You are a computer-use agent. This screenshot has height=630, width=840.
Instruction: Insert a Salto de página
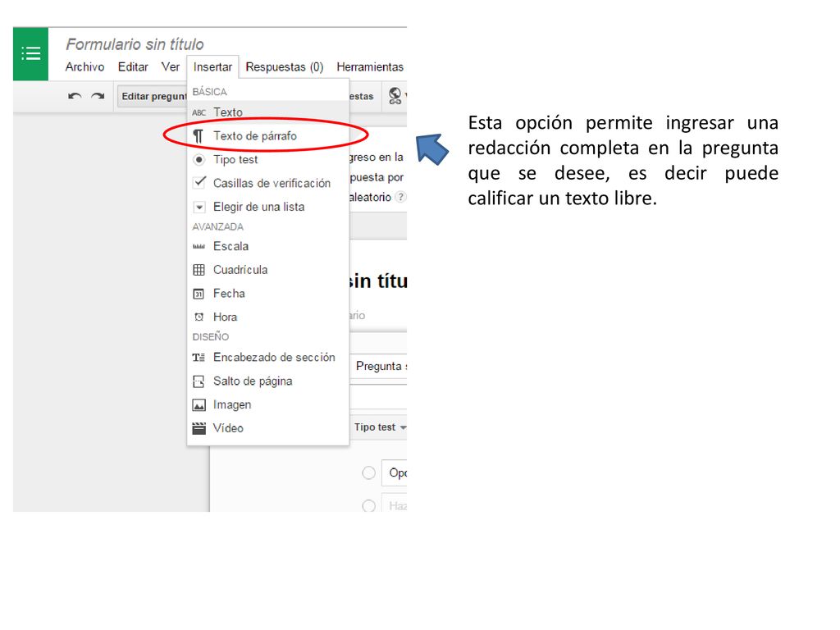tap(268, 381)
